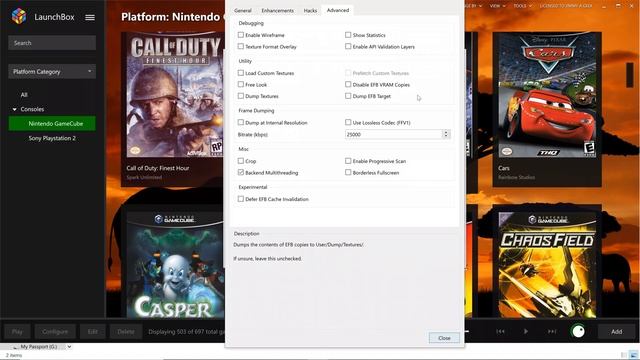640x360 pixels.
Task: Switch File Explorer to large icons view
Action: pos(633,355)
